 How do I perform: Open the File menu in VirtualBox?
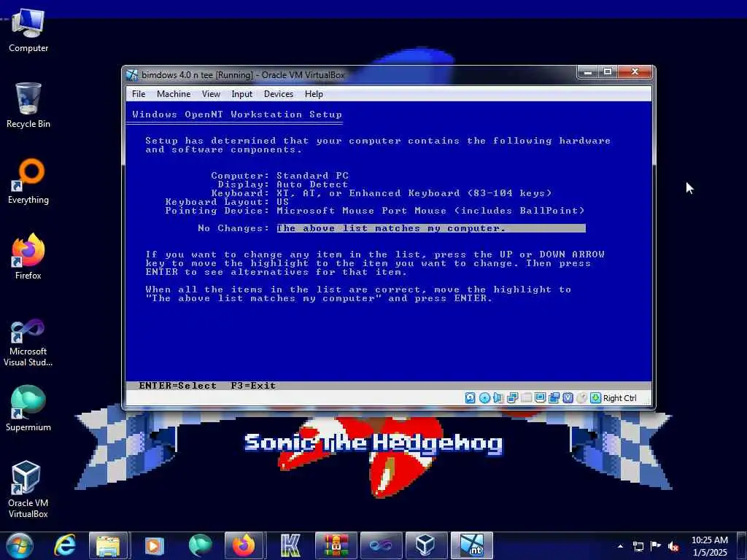[x=139, y=94]
